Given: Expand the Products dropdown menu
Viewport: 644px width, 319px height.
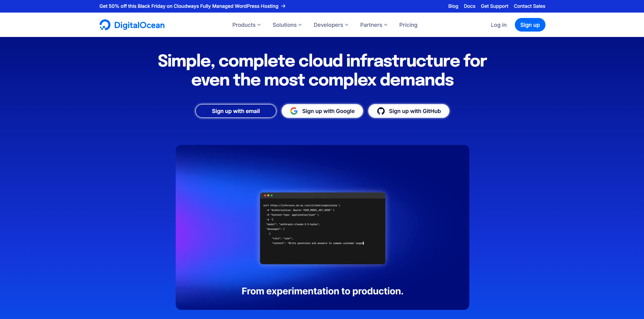Looking at the screenshot, I should (244, 25).
